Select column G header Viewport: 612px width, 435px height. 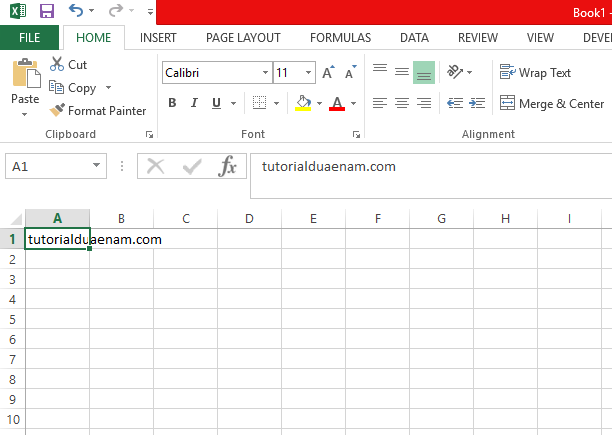click(441, 218)
